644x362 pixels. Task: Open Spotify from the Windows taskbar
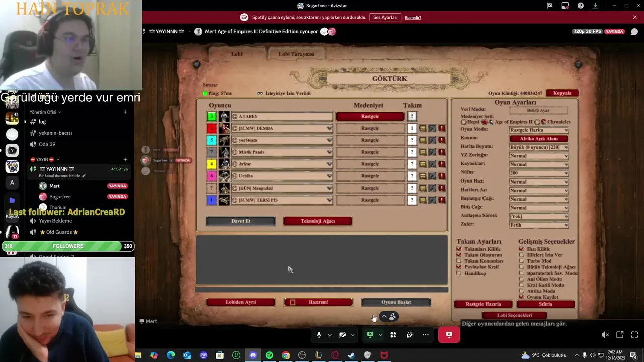point(269,355)
